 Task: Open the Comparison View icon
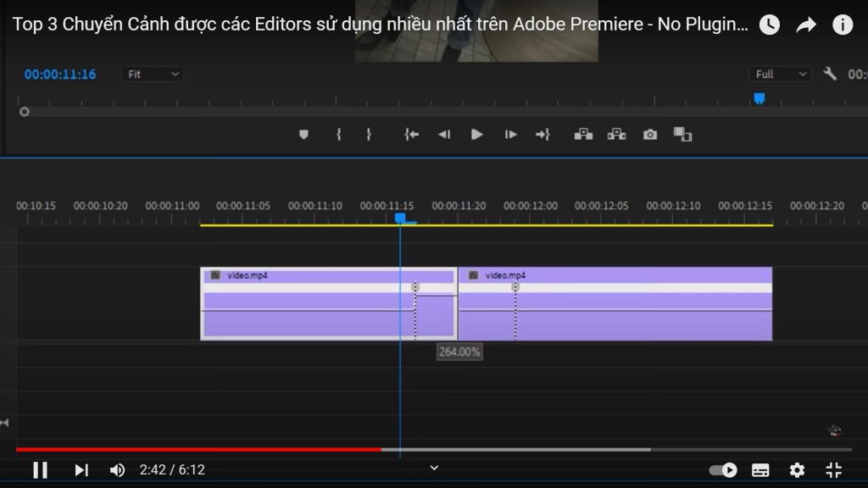pyautogui.click(x=682, y=134)
